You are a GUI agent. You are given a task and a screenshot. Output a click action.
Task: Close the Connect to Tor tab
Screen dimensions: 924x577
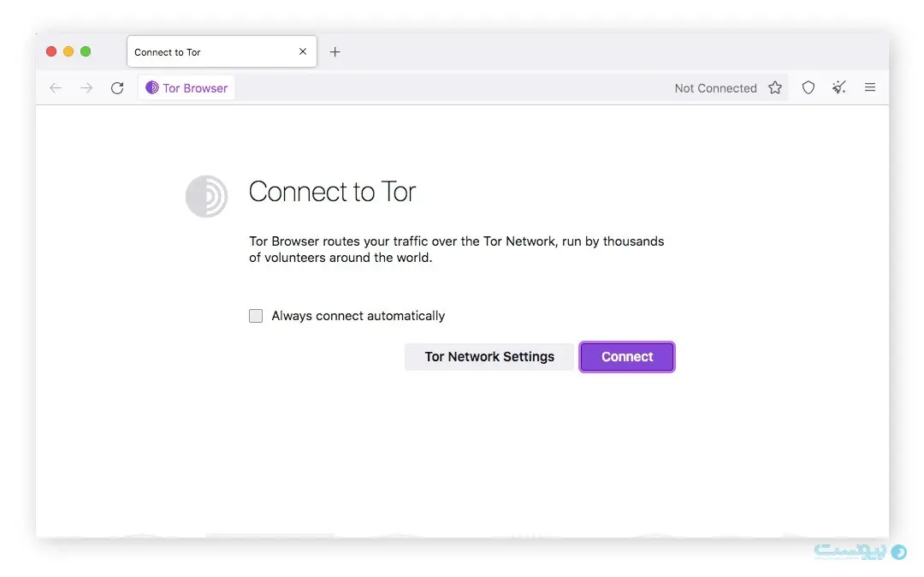pyautogui.click(x=303, y=52)
